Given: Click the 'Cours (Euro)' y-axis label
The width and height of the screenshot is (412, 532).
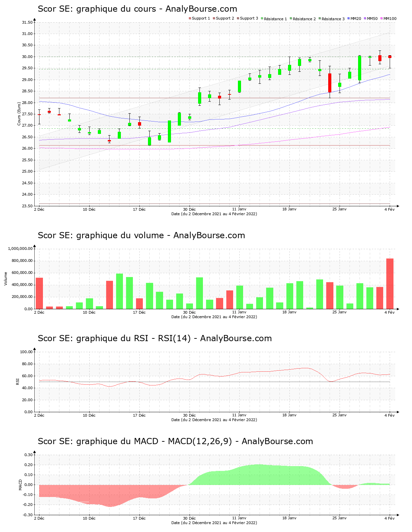Looking at the screenshot, I should [x=19, y=113].
